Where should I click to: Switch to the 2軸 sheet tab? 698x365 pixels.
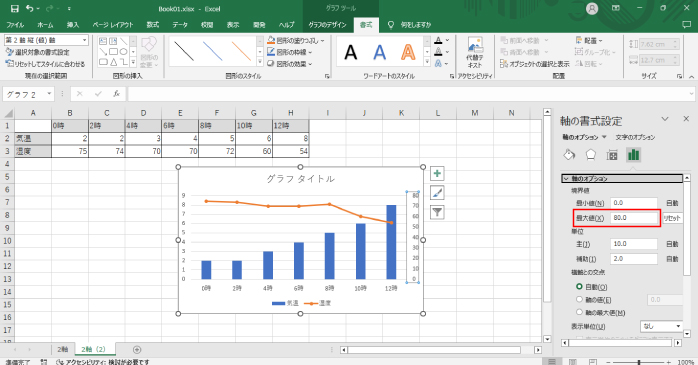[62, 349]
